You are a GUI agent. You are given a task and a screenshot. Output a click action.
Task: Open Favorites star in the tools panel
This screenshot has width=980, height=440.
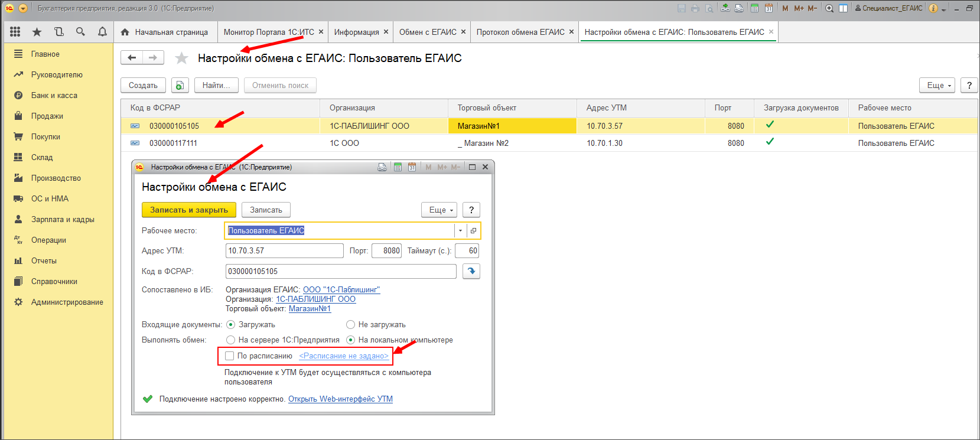tap(37, 32)
